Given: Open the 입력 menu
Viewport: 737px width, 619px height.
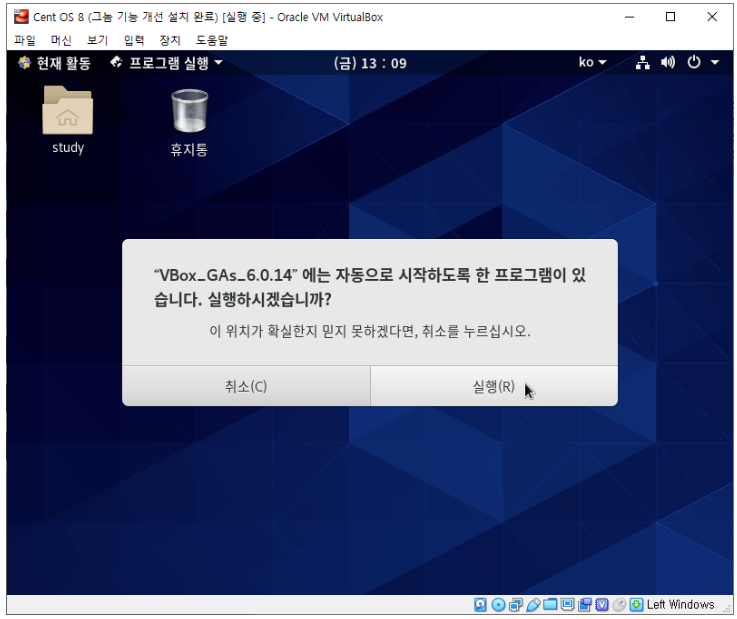Looking at the screenshot, I should pos(134,40).
